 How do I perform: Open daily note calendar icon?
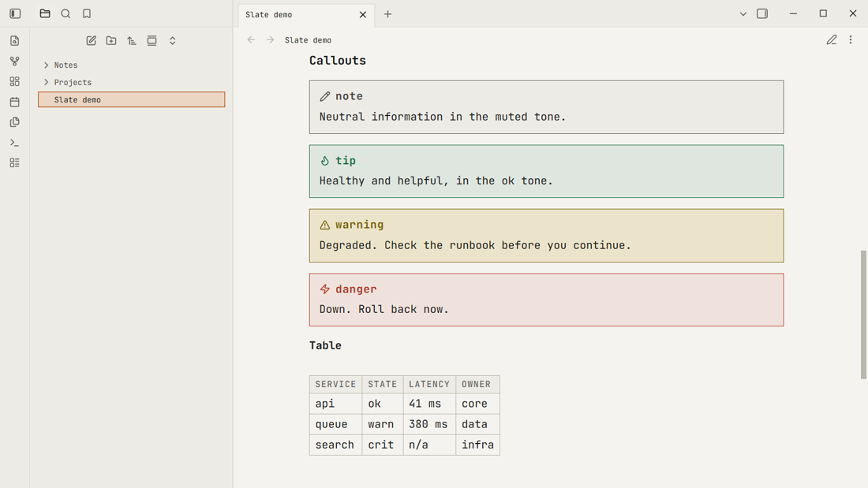pyautogui.click(x=15, y=102)
